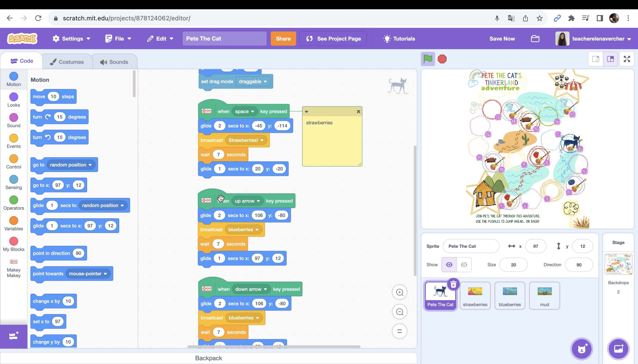The width and height of the screenshot is (638, 364).
Task: Open the space key dropdown
Action: (245, 112)
